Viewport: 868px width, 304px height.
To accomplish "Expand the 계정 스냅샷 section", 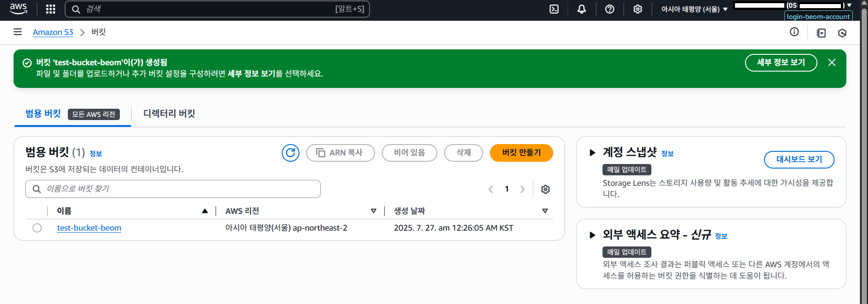I will click(592, 153).
